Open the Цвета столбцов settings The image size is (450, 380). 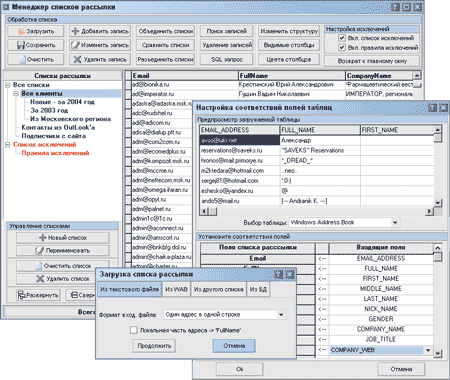pyautogui.click(x=289, y=59)
